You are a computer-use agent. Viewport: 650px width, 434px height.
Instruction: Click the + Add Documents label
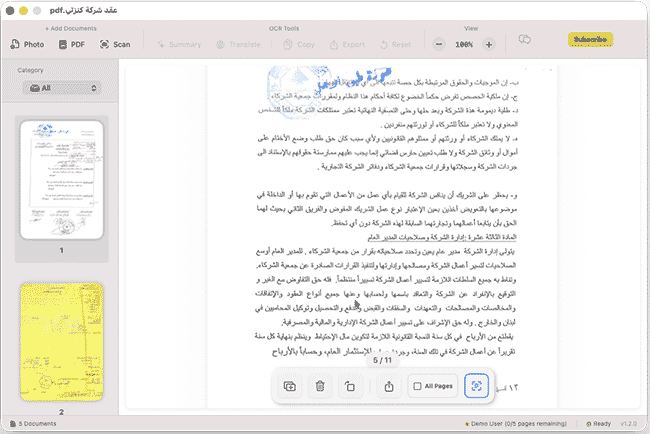pyautogui.click(x=71, y=29)
